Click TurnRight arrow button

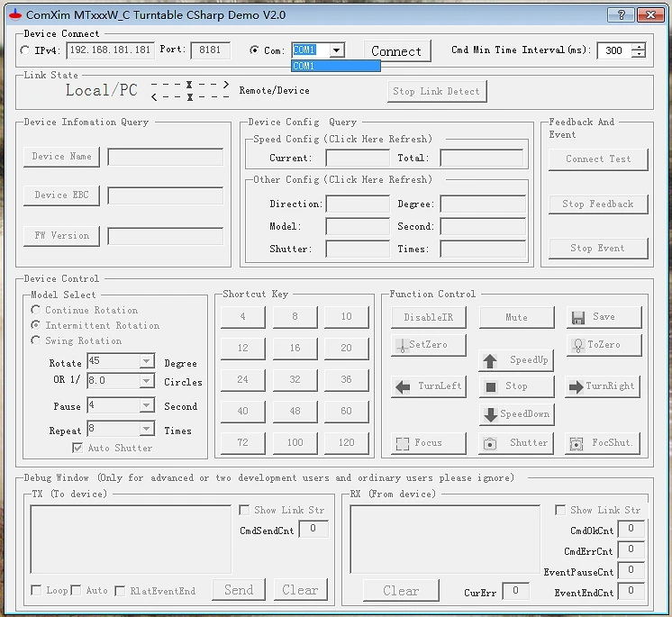tap(603, 386)
